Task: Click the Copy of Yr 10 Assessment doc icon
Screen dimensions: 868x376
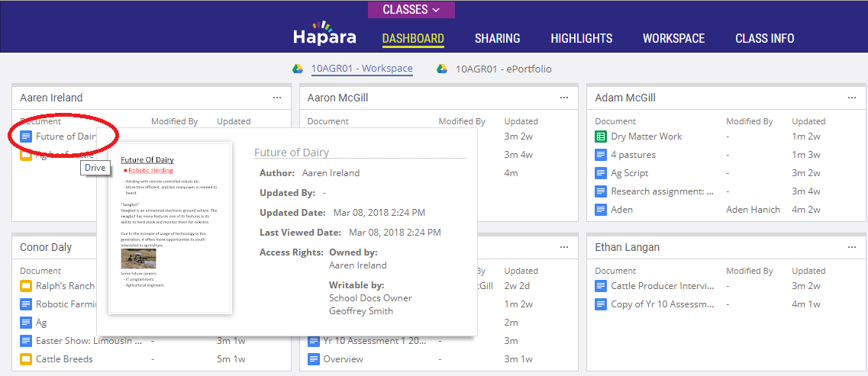Action: click(x=601, y=304)
